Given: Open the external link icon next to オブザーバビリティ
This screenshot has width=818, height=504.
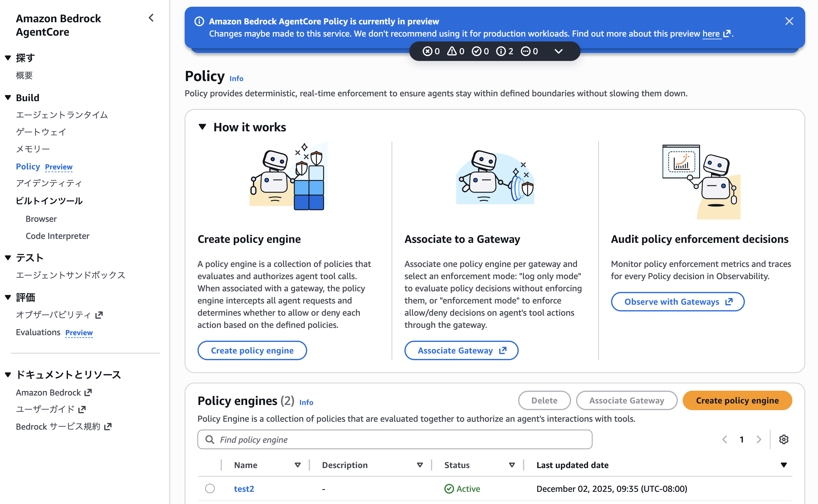Looking at the screenshot, I should [99, 315].
